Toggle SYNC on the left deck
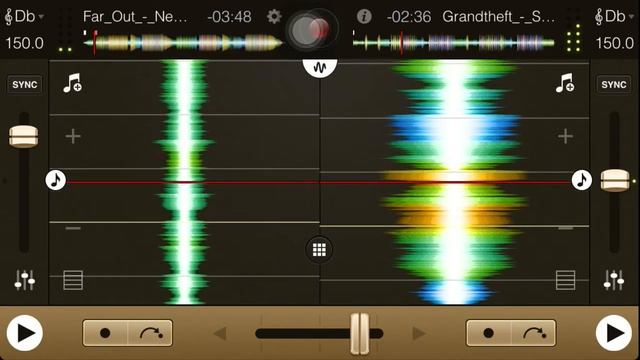Image resolution: width=640 pixels, height=360 pixels. [24, 85]
